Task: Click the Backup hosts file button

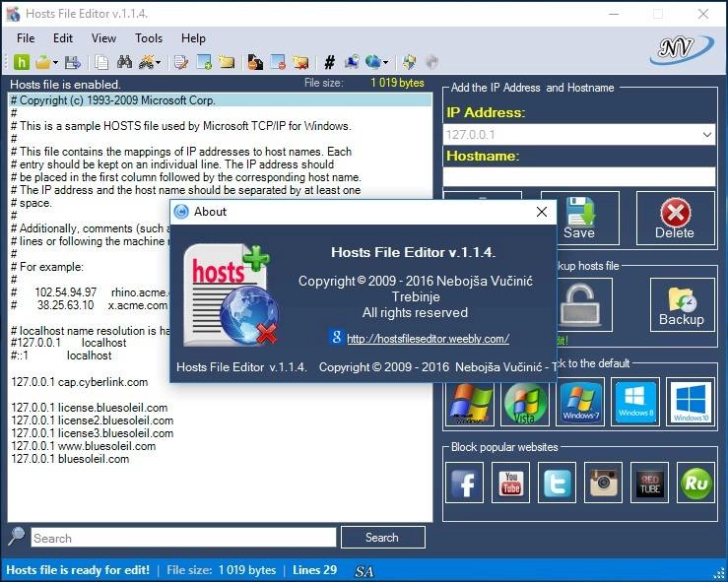Action: tap(682, 305)
